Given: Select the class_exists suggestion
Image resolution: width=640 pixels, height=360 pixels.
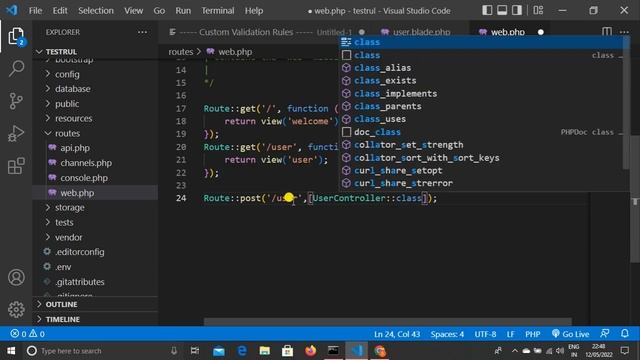Looking at the screenshot, I should [x=482, y=80].
